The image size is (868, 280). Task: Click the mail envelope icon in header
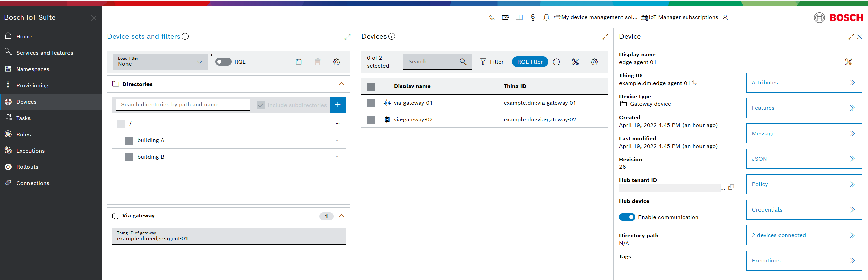(x=505, y=18)
